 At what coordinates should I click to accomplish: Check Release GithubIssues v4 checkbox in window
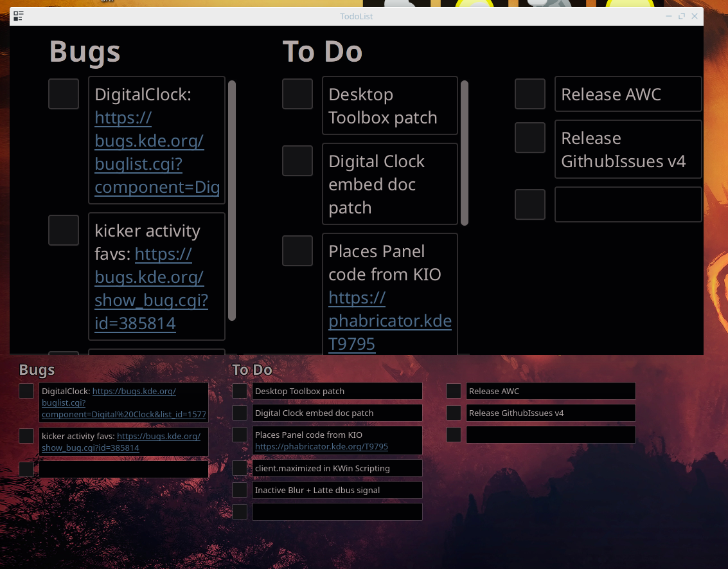point(529,138)
